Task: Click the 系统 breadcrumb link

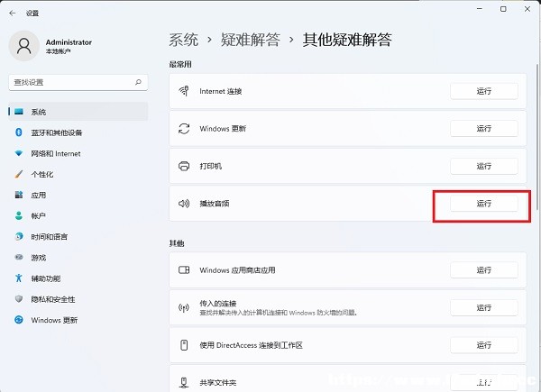Action: click(184, 40)
